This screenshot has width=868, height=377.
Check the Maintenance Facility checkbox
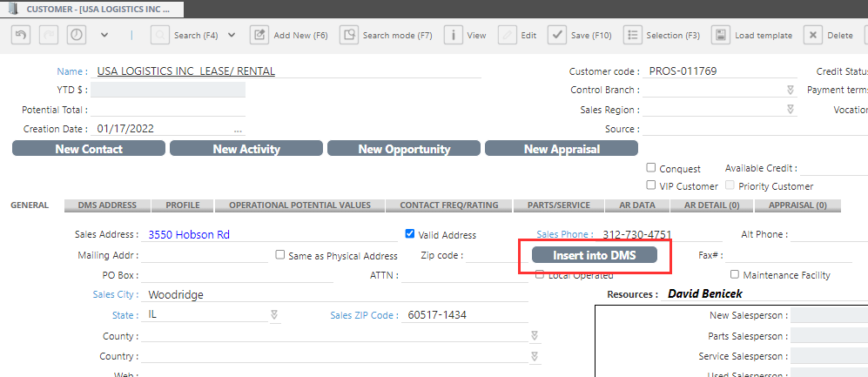tap(735, 274)
